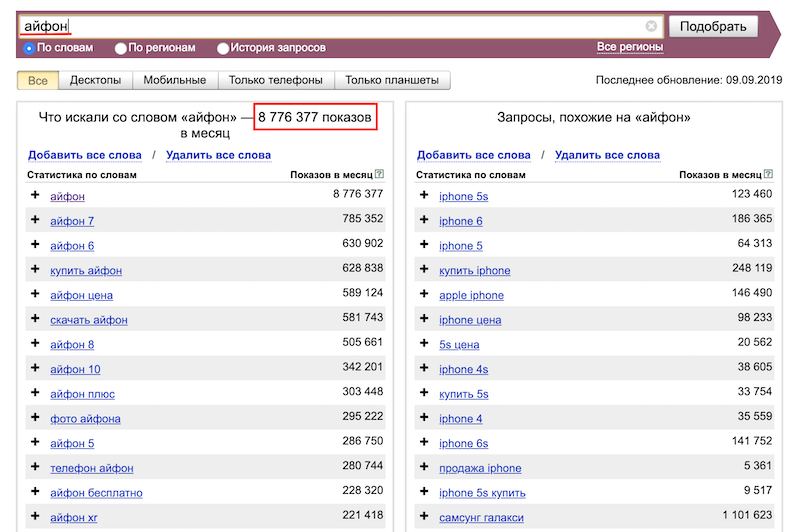
Task: Select the По словам radio button
Action: click(x=29, y=48)
